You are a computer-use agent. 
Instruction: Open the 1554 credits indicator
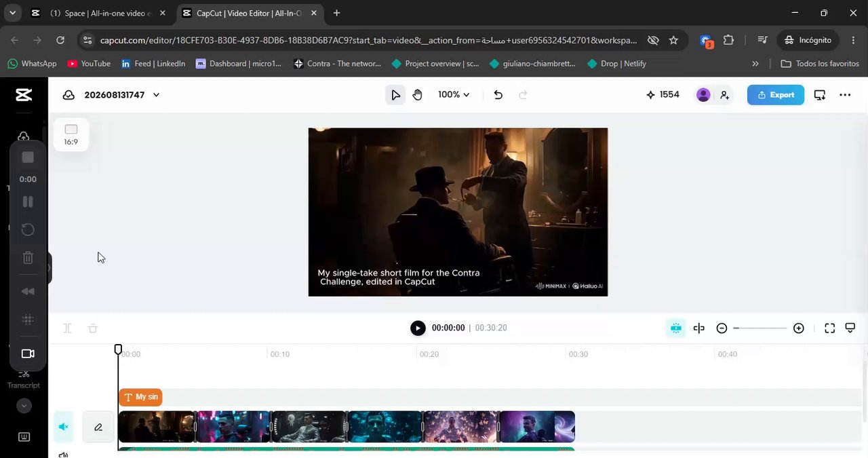pos(663,95)
